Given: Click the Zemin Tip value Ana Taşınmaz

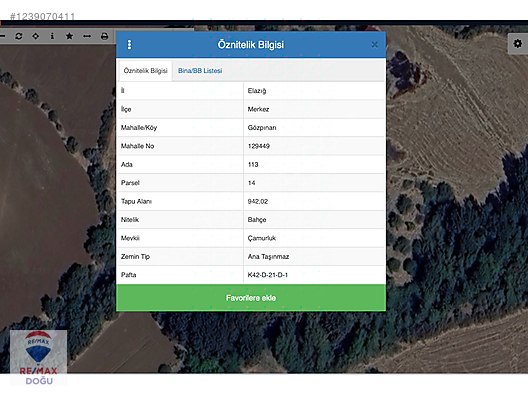Looking at the screenshot, I should pyautogui.click(x=268, y=257).
